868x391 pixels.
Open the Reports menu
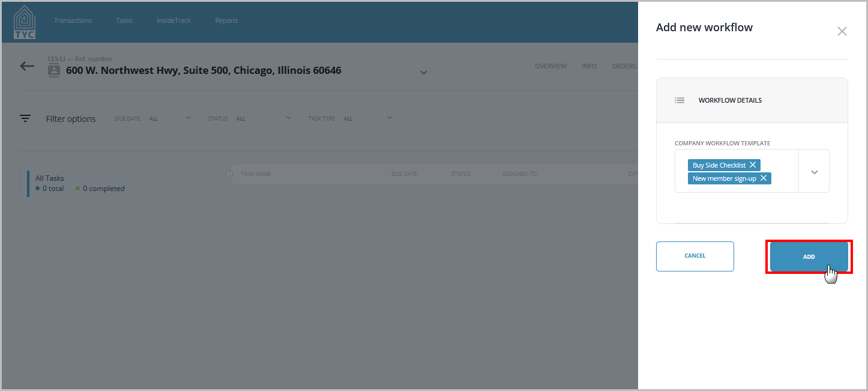[226, 20]
